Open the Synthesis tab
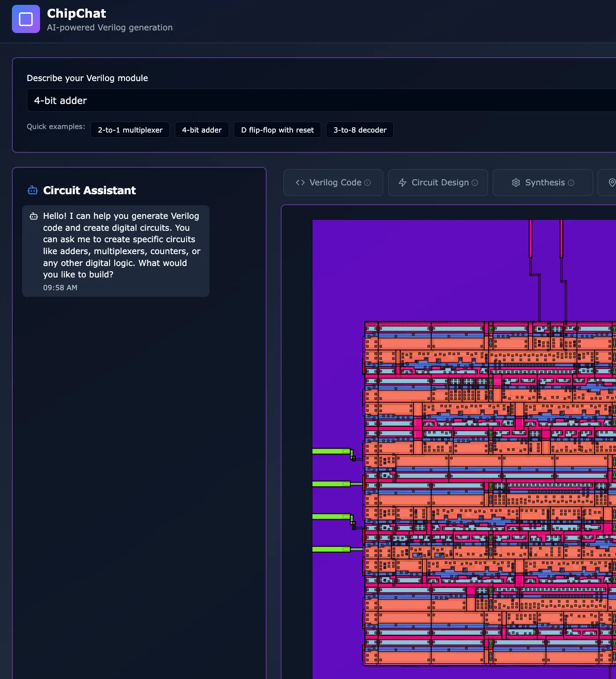616x679 pixels. coord(543,182)
